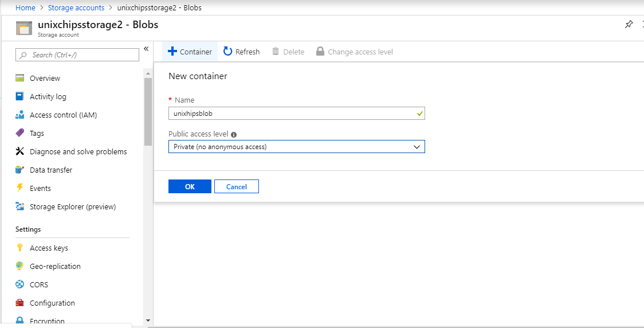The image size is (644, 328).
Task: Confirm new container with OK button
Action: point(190,186)
